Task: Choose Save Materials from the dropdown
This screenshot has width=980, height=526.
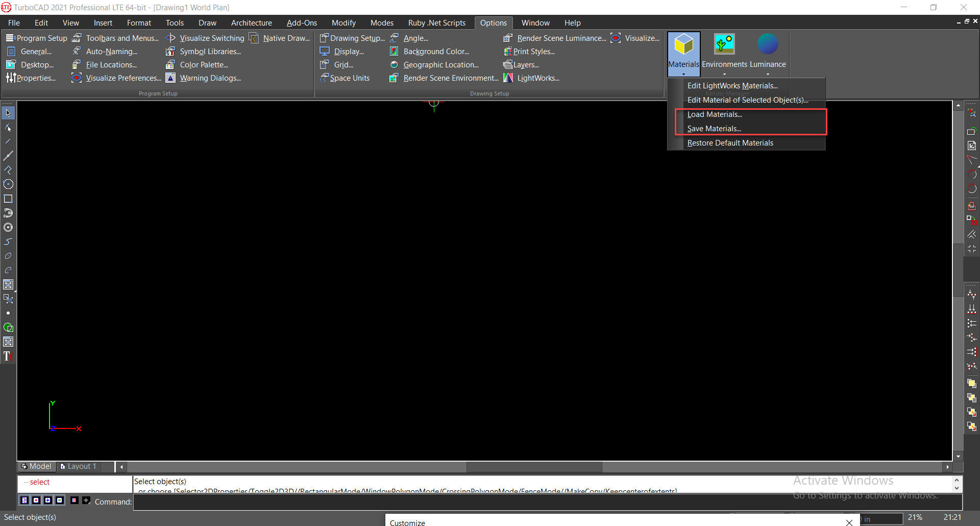Action: pyautogui.click(x=747, y=129)
